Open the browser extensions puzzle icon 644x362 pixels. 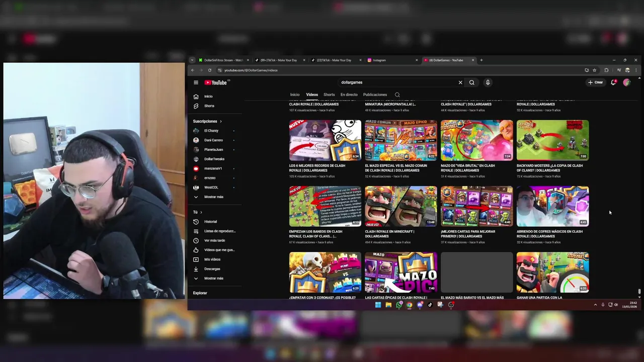point(606,70)
